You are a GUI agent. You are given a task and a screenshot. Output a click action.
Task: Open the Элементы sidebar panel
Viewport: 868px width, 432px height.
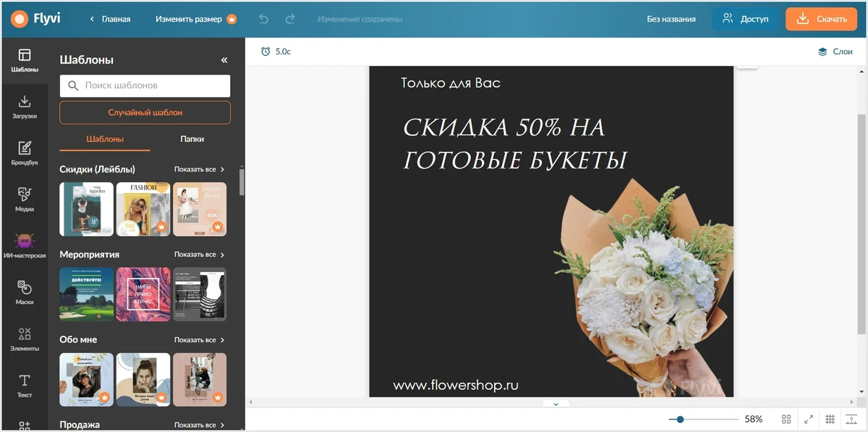(24, 339)
